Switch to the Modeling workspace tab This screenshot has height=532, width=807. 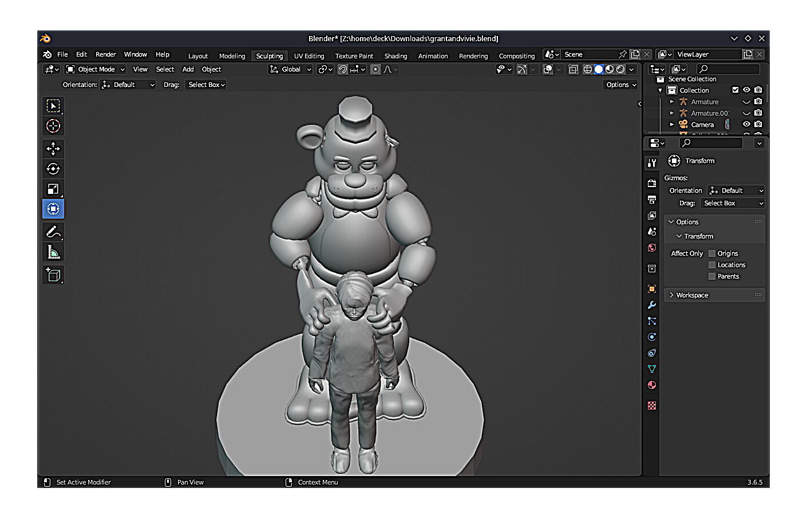[232, 56]
